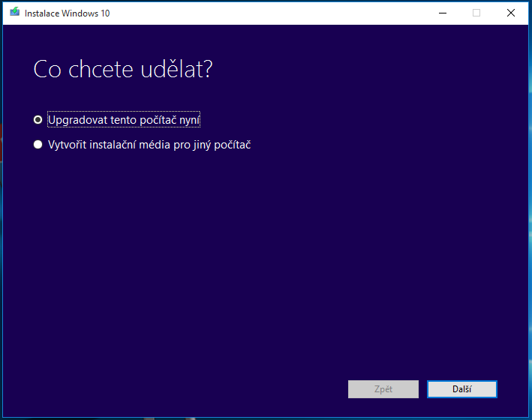The width and height of the screenshot is (532, 420).
Task: Select the 'Upgradovat tento počítač nyní' radio button
Action: [38, 120]
